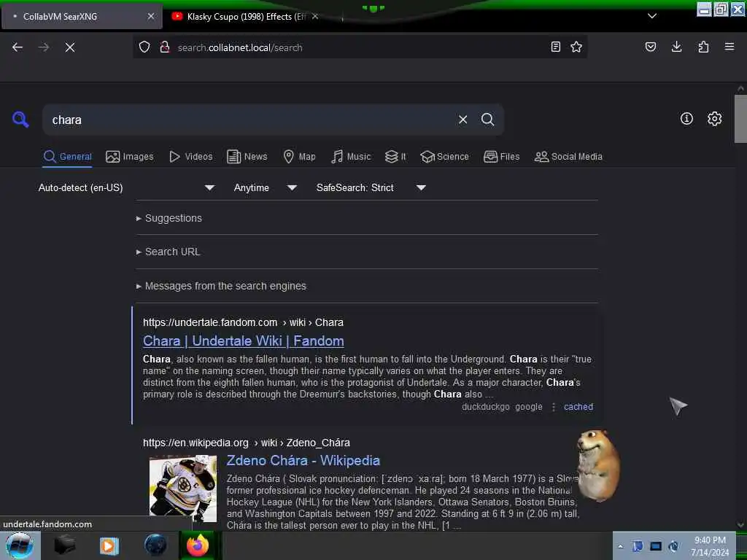Open the SafeSearch Strict dropdown
The image size is (747, 560).
(371, 187)
